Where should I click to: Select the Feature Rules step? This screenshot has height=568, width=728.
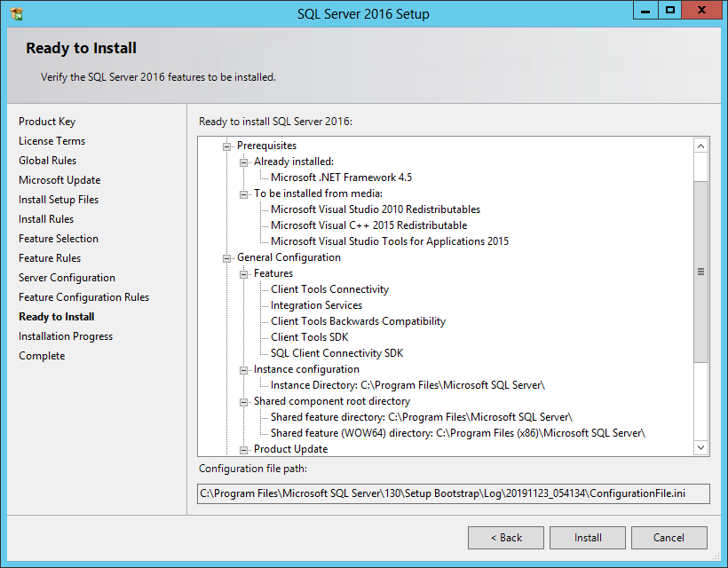tap(50, 258)
